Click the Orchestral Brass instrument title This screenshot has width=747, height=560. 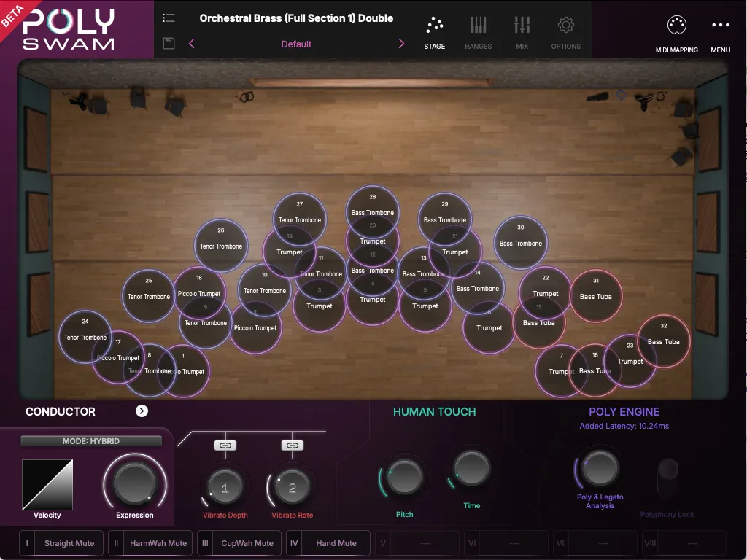(296, 18)
